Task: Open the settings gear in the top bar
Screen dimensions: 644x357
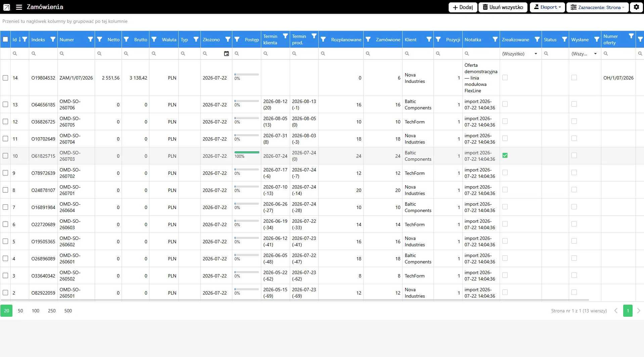Action: 636,7
